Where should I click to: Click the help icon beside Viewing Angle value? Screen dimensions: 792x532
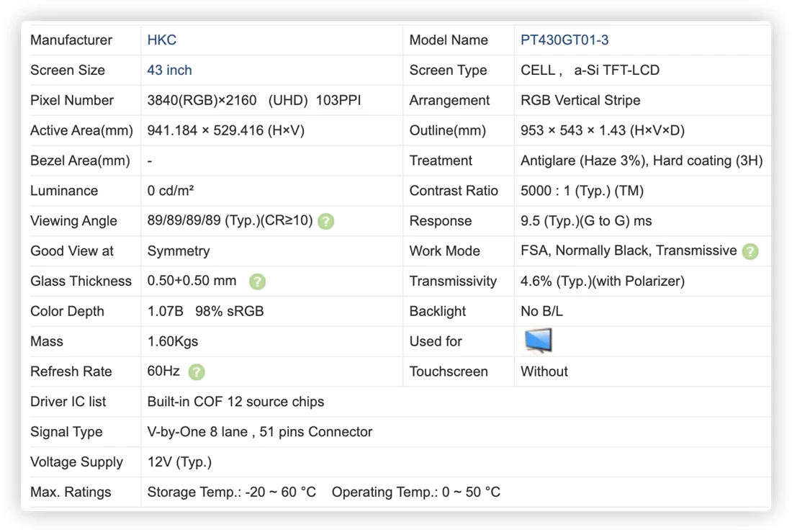point(325,221)
